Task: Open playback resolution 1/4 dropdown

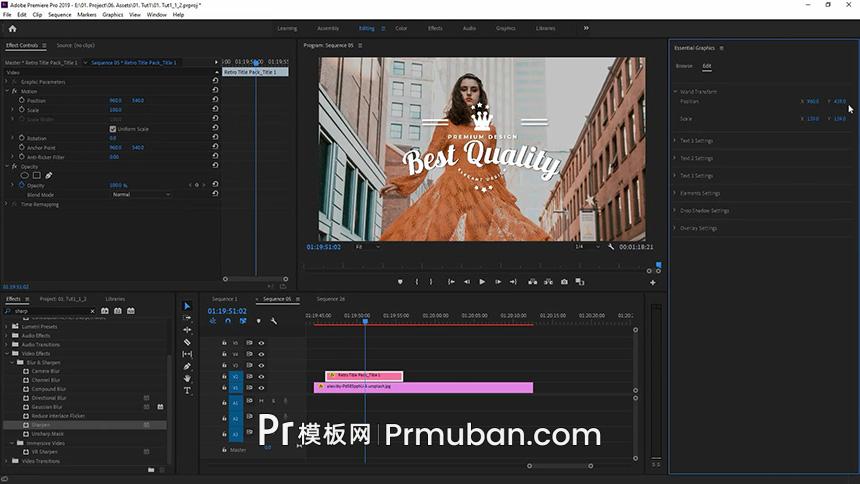Action: point(587,247)
